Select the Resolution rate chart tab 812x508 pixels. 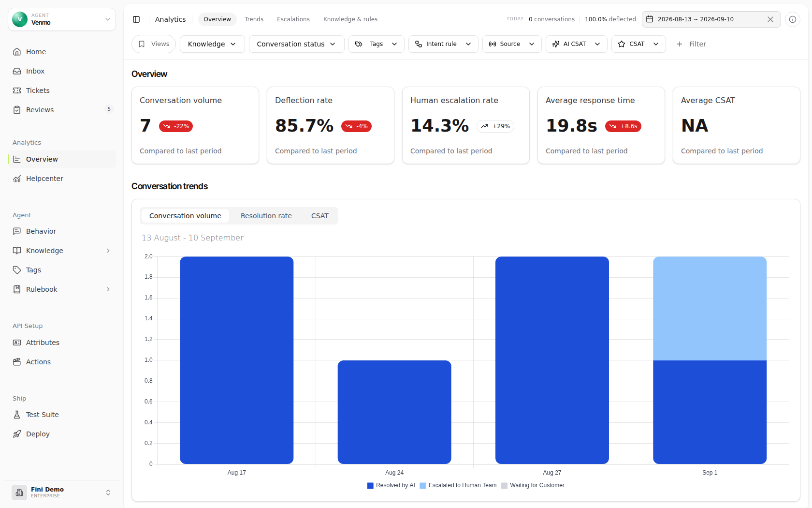click(x=266, y=216)
